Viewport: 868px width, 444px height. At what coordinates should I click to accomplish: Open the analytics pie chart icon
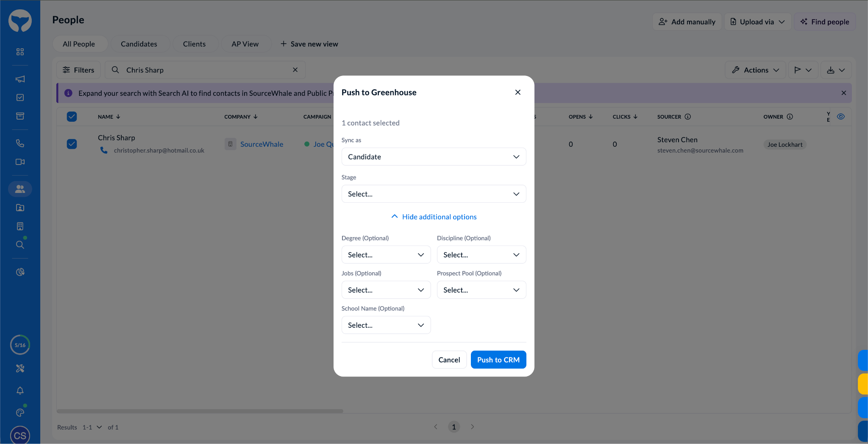pyautogui.click(x=20, y=272)
